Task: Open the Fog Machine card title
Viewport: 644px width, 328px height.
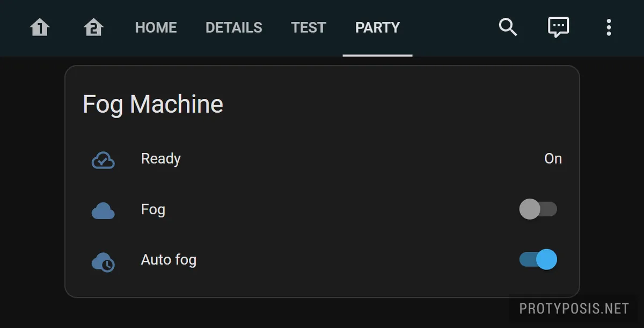Action: [x=152, y=104]
